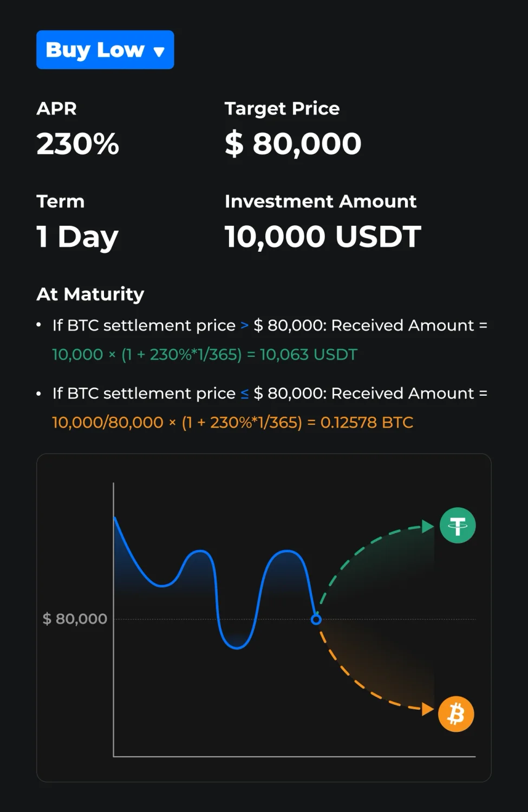Click the blue circle marker on chart
Screen dimensions: 528x812
pyautogui.click(x=316, y=619)
